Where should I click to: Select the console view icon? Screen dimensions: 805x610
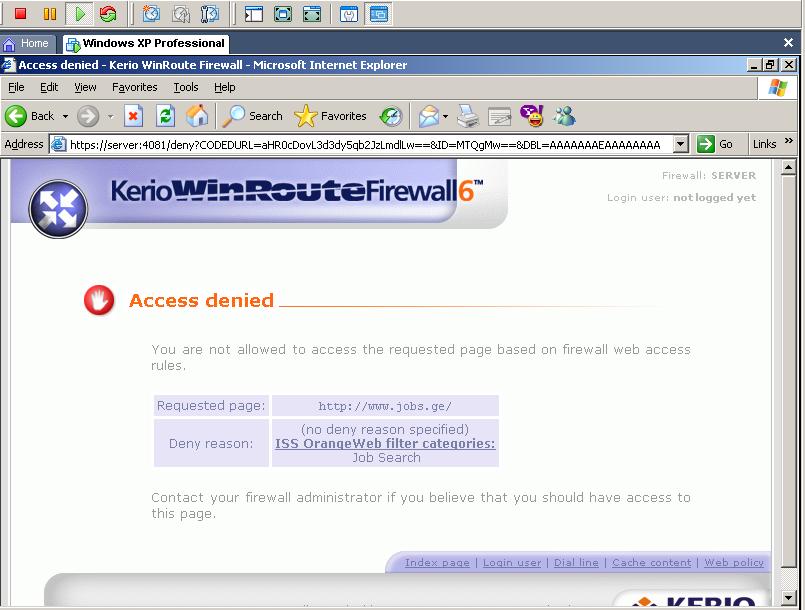pyautogui.click(x=378, y=14)
